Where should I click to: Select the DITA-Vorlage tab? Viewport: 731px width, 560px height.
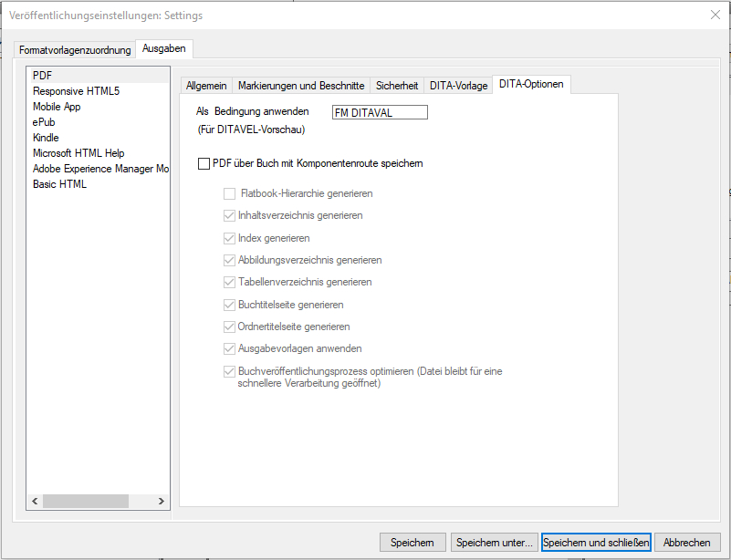459,85
